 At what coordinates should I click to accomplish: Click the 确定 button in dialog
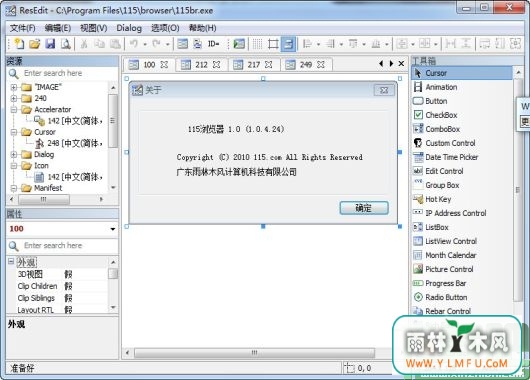[x=364, y=208]
